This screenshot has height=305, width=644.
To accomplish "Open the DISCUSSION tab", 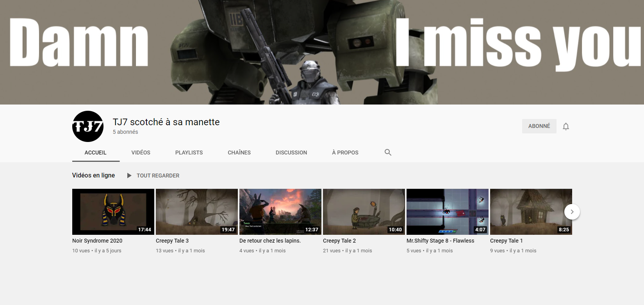I will (291, 152).
